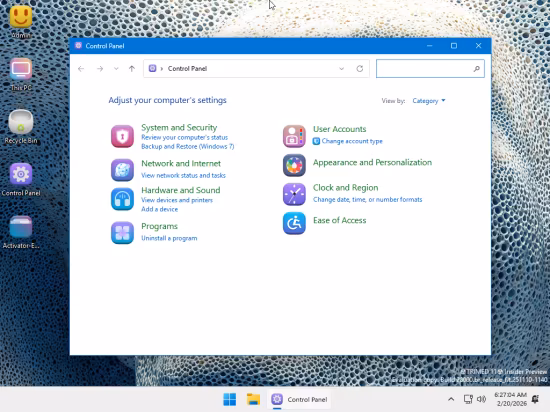The width and height of the screenshot is (550, 412).
Task: Open the Ease of Access icon
Action: 294,223
